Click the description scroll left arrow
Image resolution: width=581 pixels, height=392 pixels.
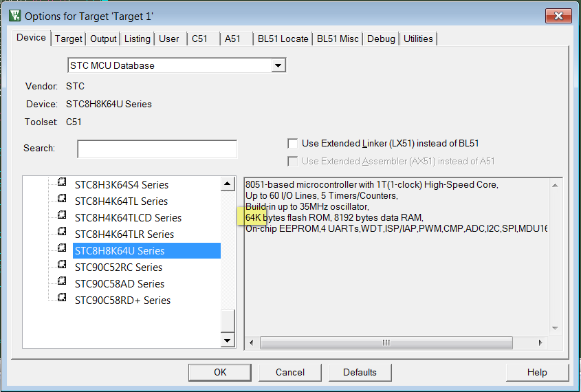click(x=252, y=342)
